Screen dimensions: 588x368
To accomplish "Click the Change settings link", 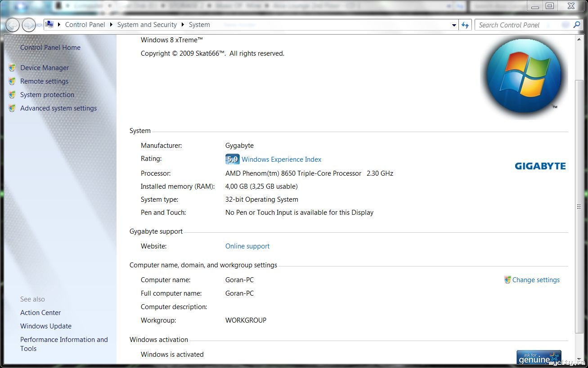I will pyautogui.click(x=536, y=280).
